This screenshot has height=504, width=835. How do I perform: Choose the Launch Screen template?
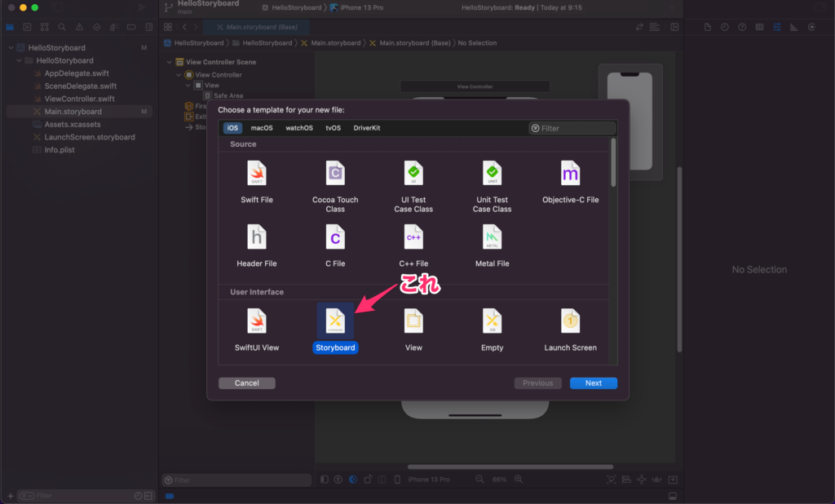coord(570,321)
